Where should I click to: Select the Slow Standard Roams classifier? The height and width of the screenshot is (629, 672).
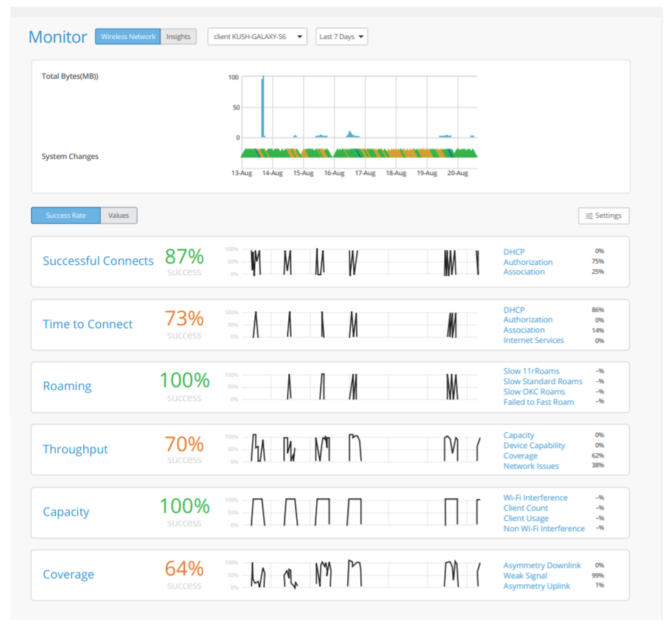[x=543, y=382]
